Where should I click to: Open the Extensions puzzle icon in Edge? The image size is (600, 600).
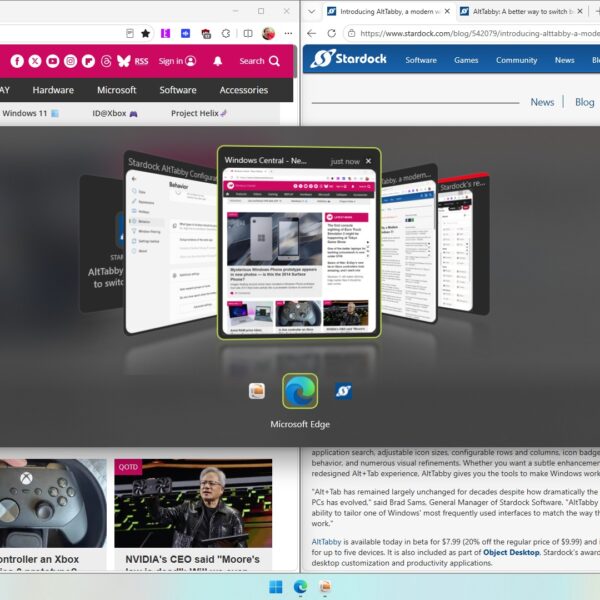pyautogui.click(x=226, y=34)
